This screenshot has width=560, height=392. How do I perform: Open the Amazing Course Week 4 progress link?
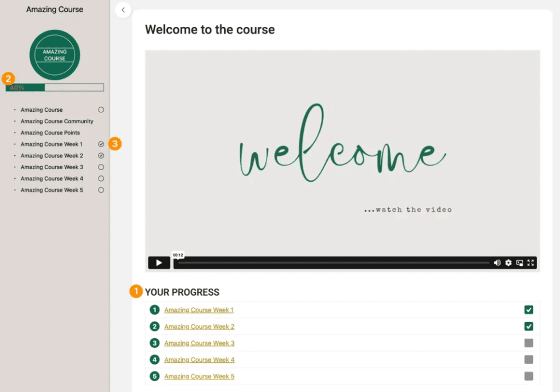point(199,360)
